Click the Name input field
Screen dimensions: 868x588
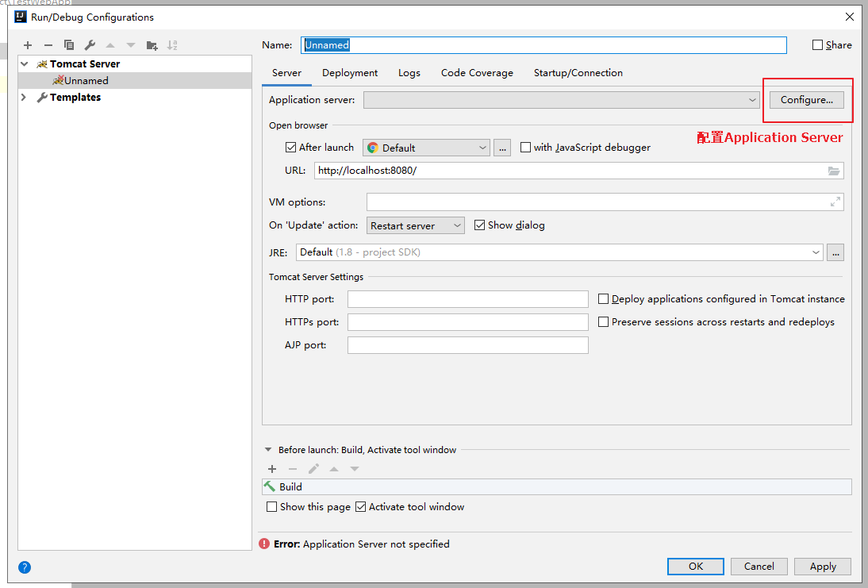[543, 45]
